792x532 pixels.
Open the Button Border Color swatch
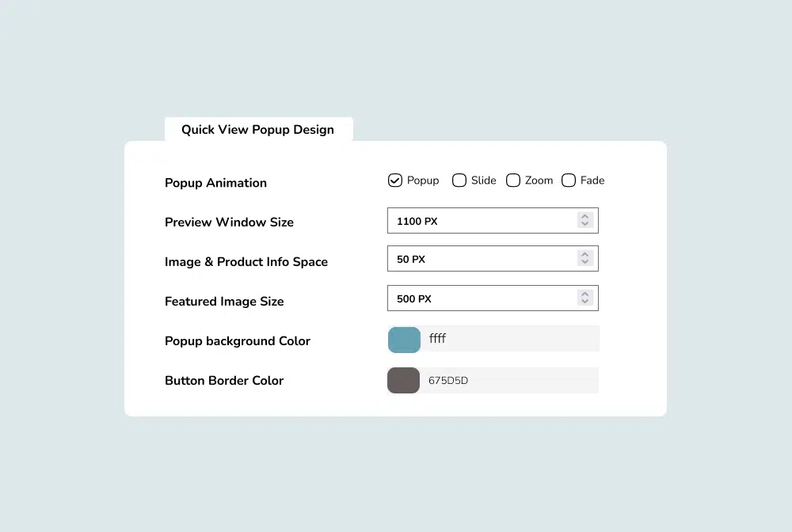tap(403, 380)
